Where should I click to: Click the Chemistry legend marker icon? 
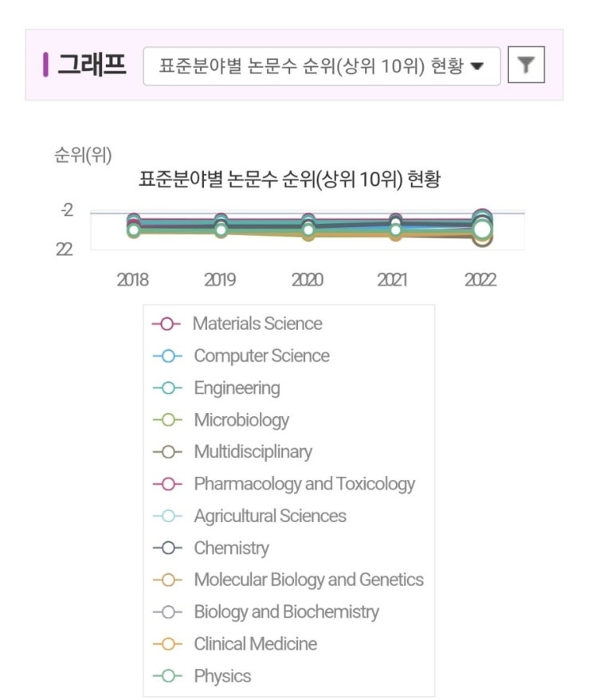167,548
